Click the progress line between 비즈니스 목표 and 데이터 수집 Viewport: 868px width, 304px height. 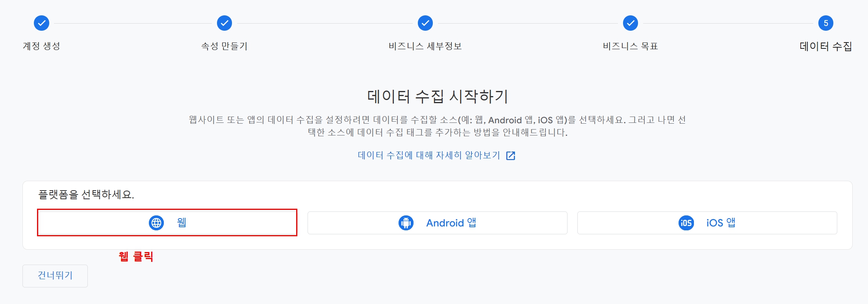click(x=729, y=22)
